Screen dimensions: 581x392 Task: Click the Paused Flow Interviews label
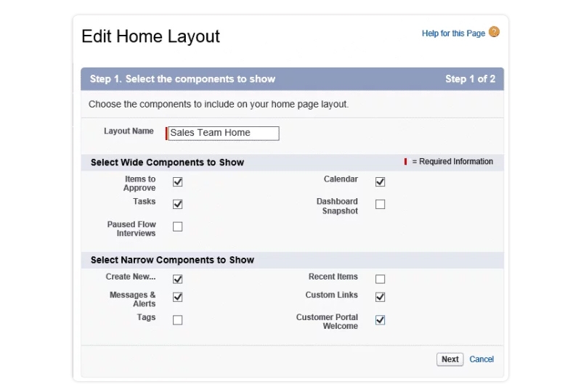pos(131,229)
